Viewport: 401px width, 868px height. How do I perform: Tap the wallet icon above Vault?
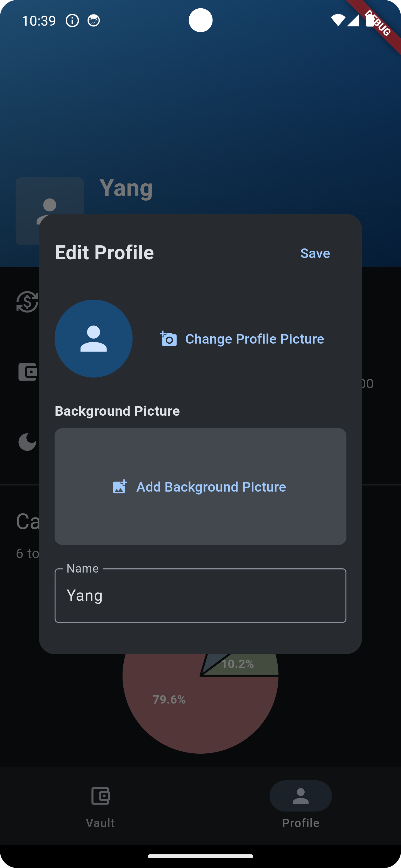pyautogui.click(x=100, y=796)
